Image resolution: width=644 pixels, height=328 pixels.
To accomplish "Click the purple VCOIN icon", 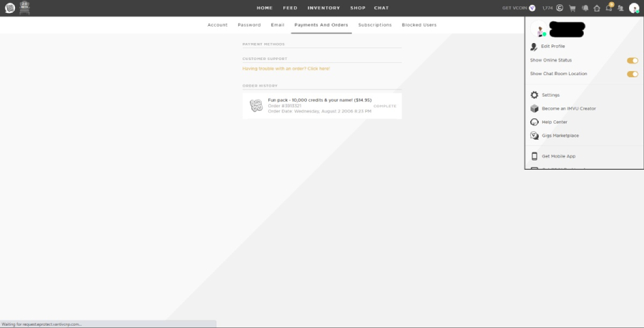I will [532, 8].
